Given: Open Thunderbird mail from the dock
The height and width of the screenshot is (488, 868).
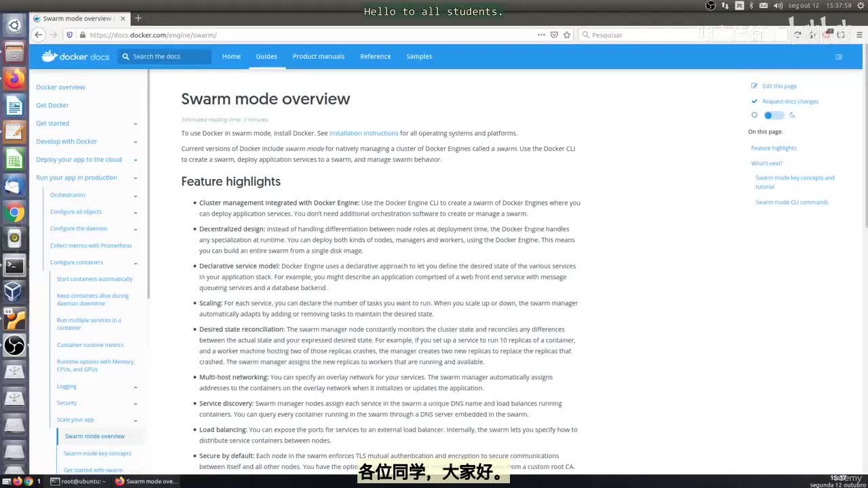Looking at the screenshot, I should (14, 185).
